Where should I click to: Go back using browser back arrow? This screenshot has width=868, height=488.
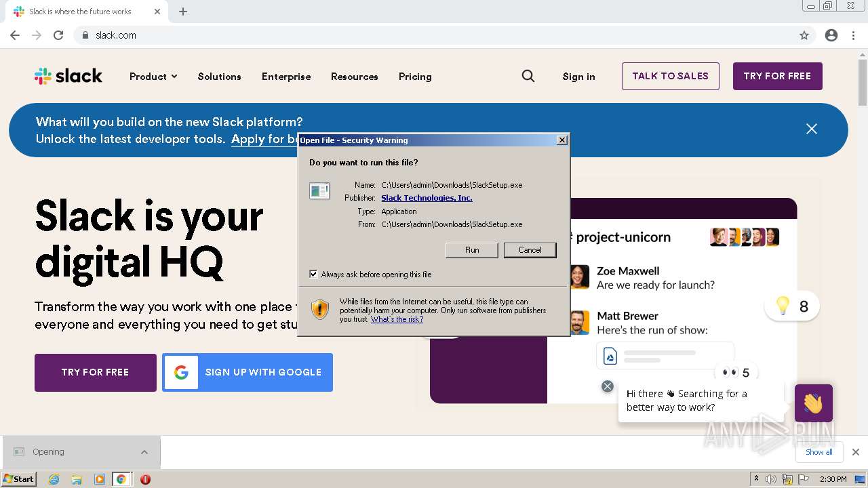[15, 35]
